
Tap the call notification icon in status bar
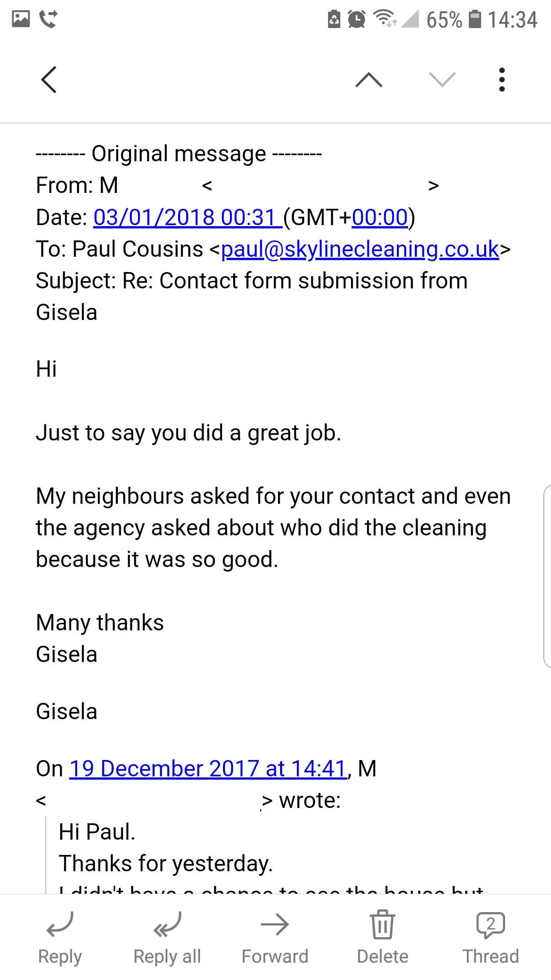coord(48,19)
